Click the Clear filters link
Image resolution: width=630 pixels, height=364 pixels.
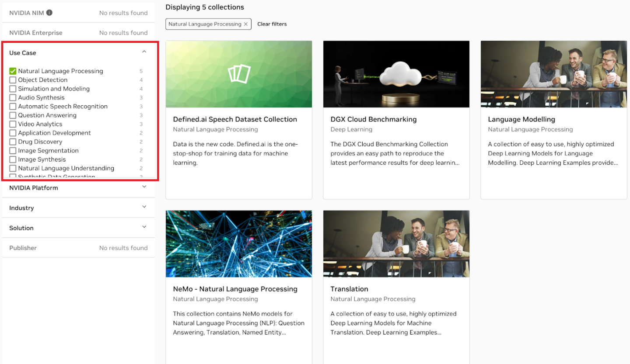click(x=272, y=24)
